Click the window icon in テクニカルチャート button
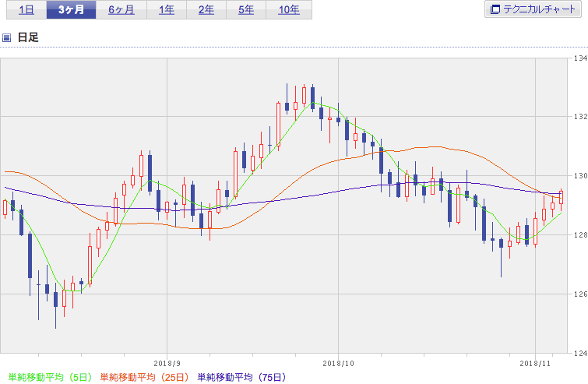 point(495,9)
